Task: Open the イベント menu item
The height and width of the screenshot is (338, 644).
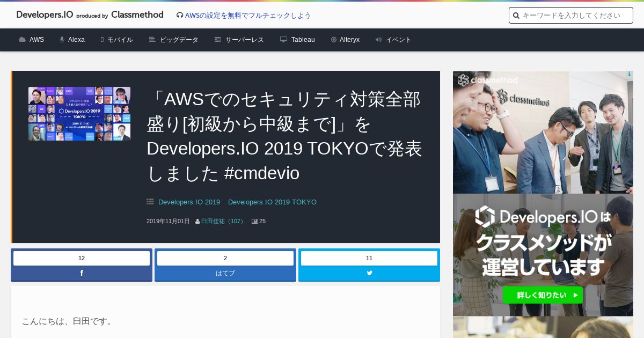Action: click(x=399, y=40)
